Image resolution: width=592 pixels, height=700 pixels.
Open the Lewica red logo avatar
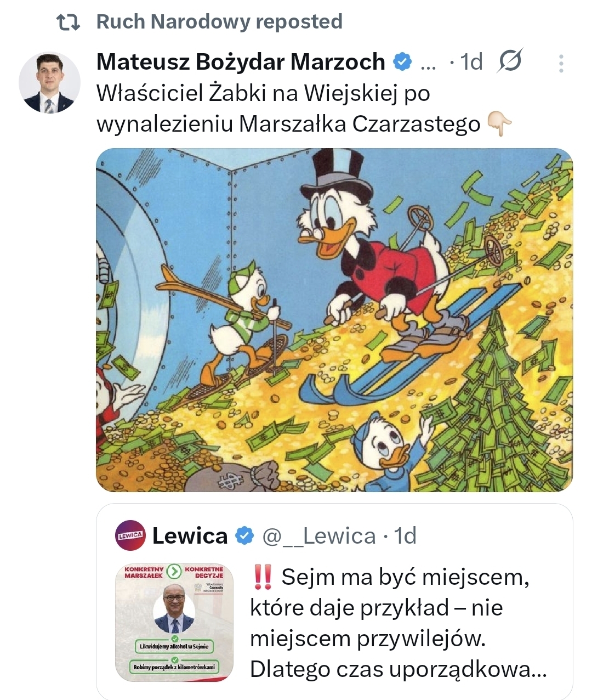click(x=130, y=535)
